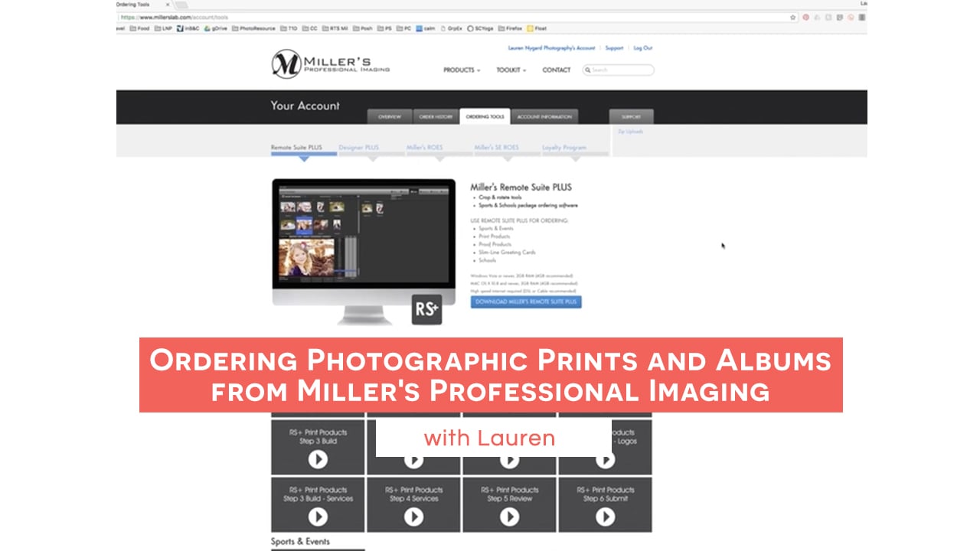Click the RS+ badge icon
980x551 pixels.
426,309
